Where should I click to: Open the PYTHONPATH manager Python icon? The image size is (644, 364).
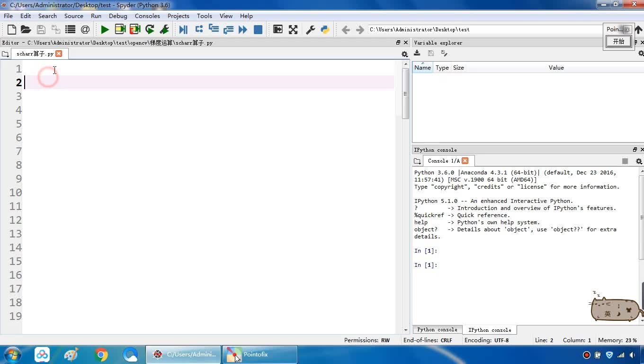[325, 29]
